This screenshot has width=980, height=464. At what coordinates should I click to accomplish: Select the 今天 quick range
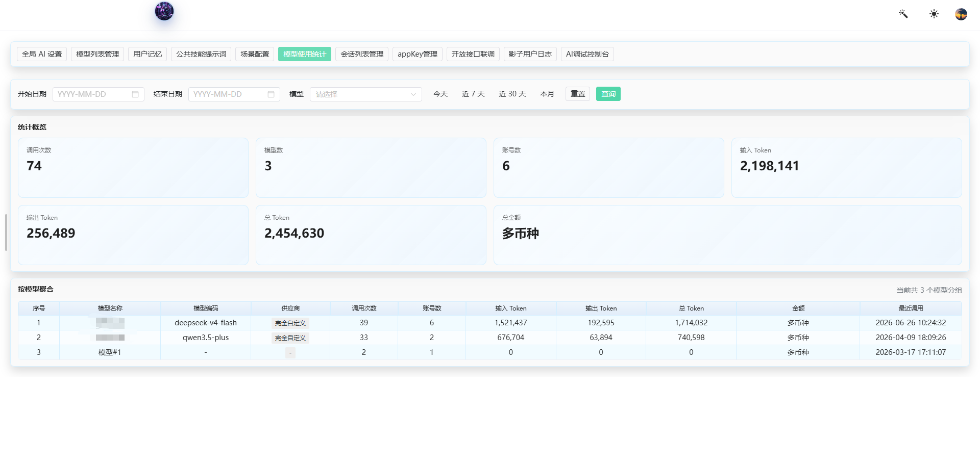pyautogui.click(x=440, y=94)
